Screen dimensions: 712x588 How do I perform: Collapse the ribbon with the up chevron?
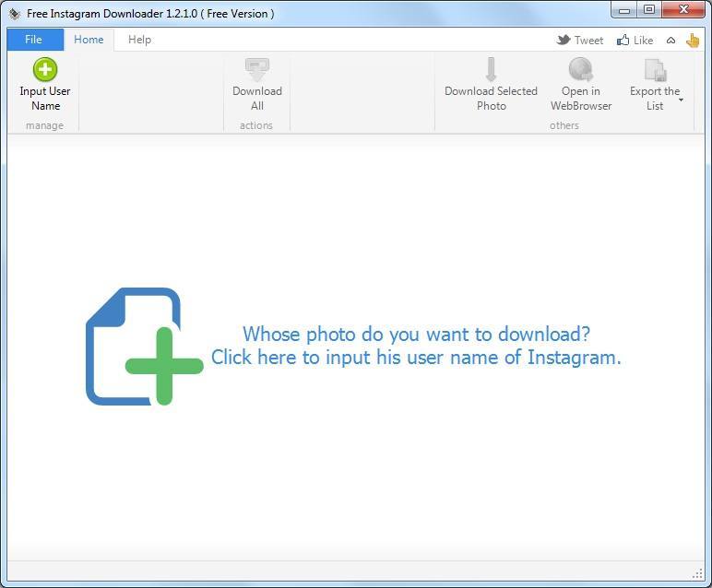(670, 41)
